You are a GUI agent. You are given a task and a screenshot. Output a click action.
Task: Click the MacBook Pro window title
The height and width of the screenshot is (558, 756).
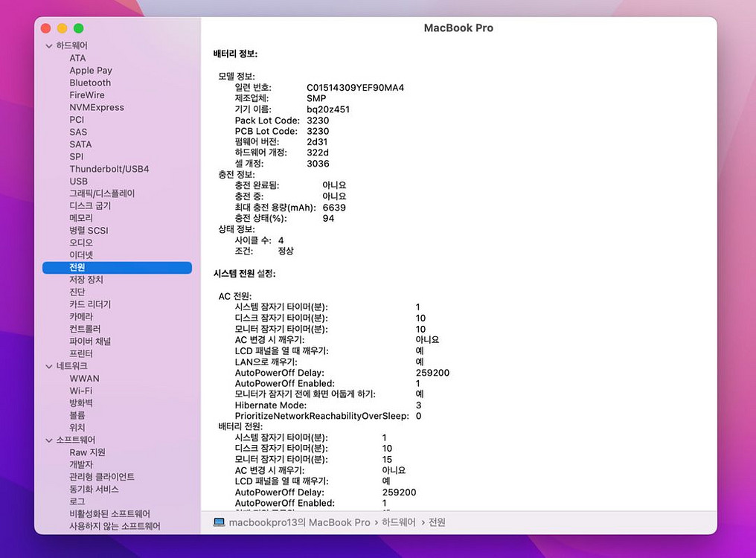(458, 28)
